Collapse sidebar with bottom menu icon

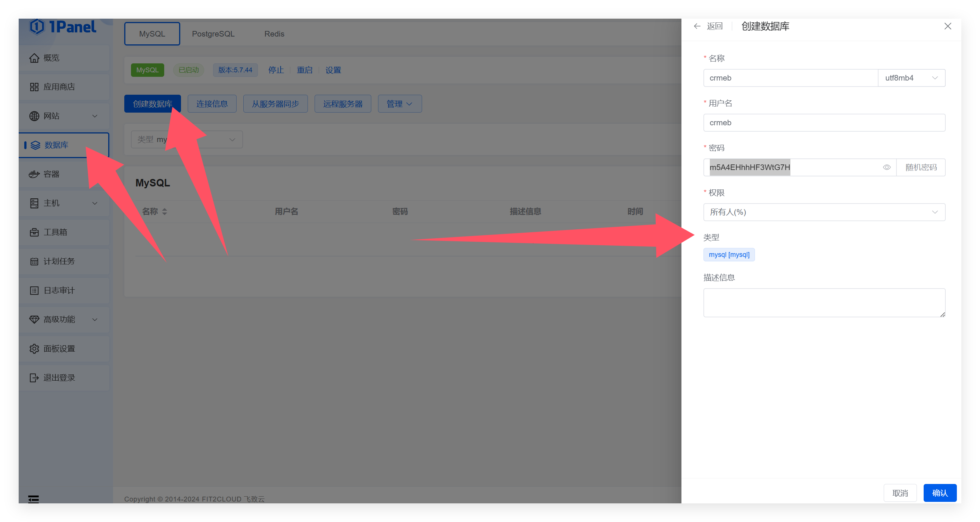coord(34,499)
